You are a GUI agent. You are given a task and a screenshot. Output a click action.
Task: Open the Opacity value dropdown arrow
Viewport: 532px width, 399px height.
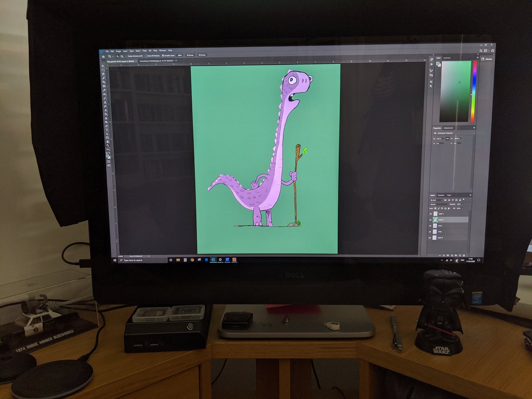coord(463,204)
